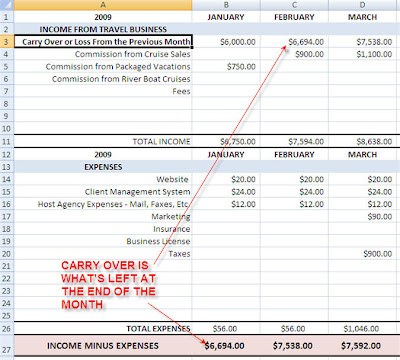Click the 'INCOME FROM TRAVEL BUSINESS' heading cell

point(103,29)
